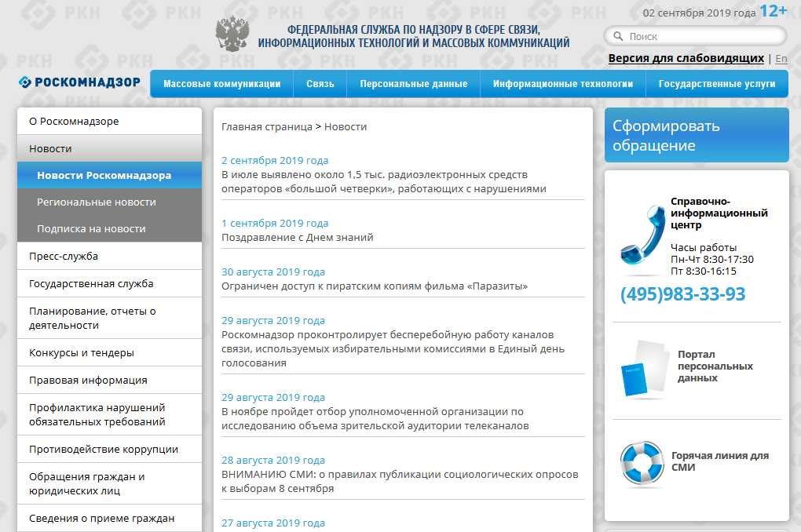This screenshot has width=801, height=532.
Task: Open the Массовые коммуникации menu
Action: 221,84
